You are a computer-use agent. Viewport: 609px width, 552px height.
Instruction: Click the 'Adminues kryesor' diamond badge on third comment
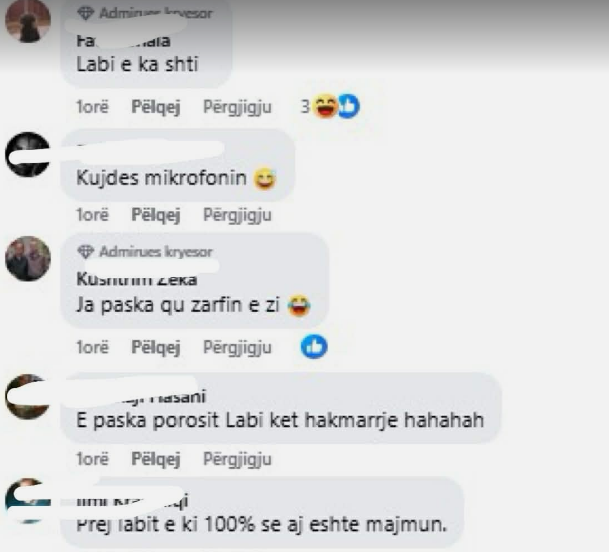click(145, 252)
